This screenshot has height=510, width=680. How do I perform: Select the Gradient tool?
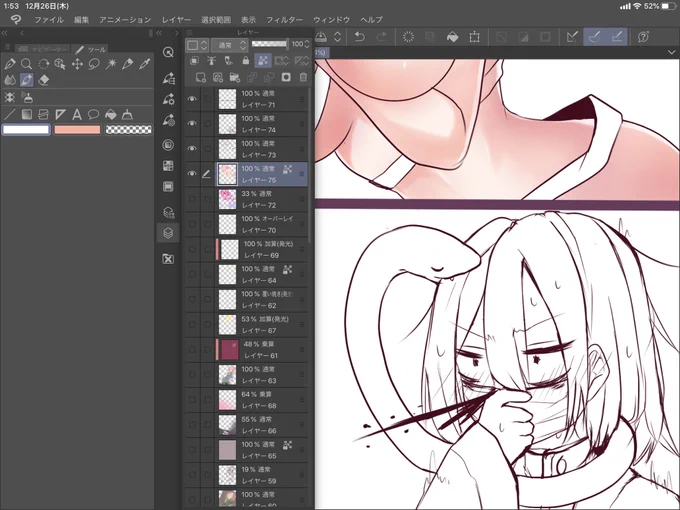27,114
